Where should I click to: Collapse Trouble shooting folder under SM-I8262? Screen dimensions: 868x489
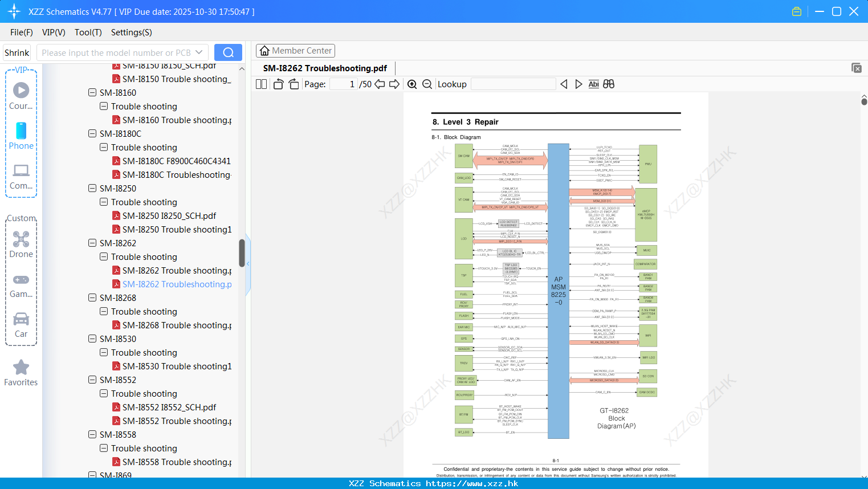coord(104,256)
